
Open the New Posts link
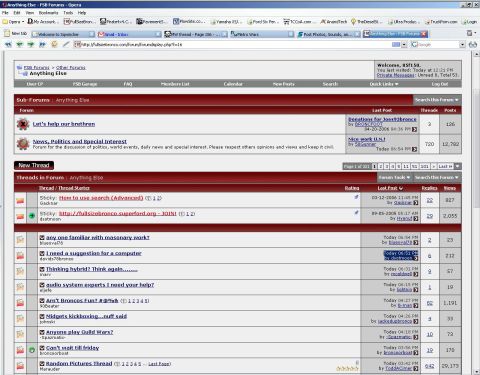point(283,84)
